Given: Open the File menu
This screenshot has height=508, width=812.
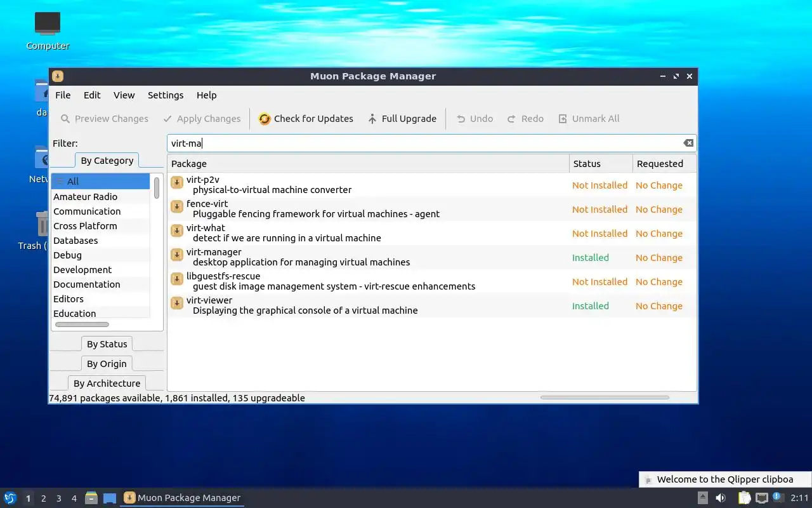Looking at the screenshot, I should click(63, 95).
